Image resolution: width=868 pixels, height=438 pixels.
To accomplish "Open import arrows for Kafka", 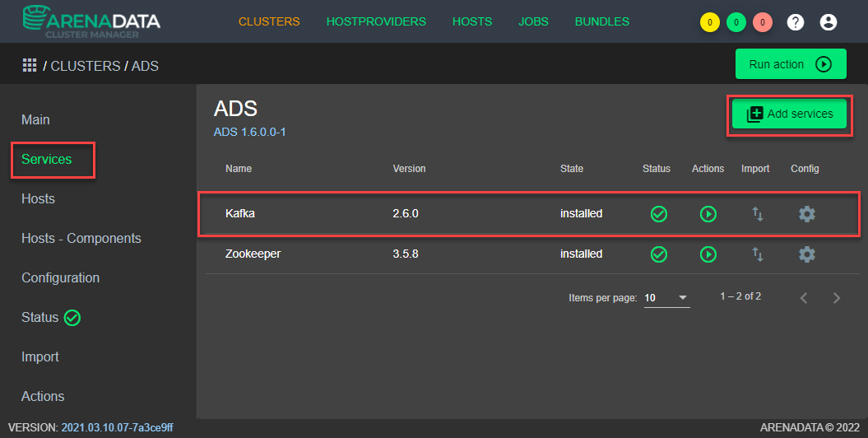I will [757, 214].
